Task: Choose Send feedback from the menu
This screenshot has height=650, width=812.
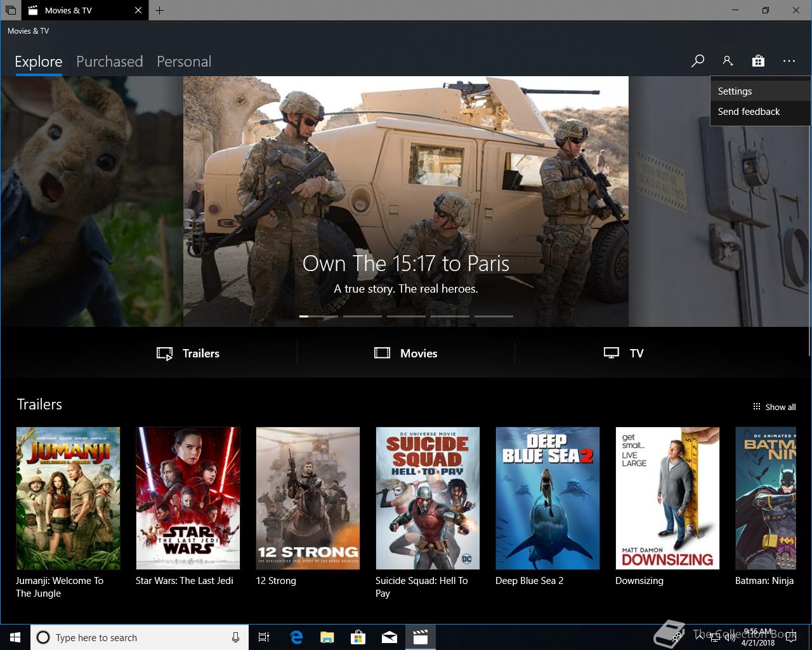Action: (x=761, y=111)
